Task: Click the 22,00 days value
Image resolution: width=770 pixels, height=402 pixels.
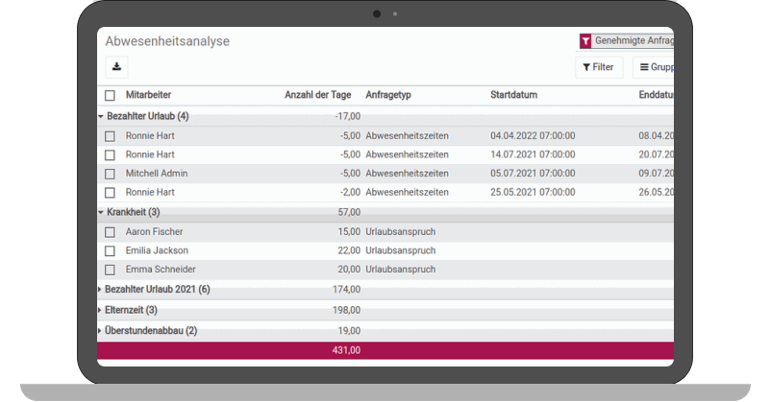Action: pos(349,250)
